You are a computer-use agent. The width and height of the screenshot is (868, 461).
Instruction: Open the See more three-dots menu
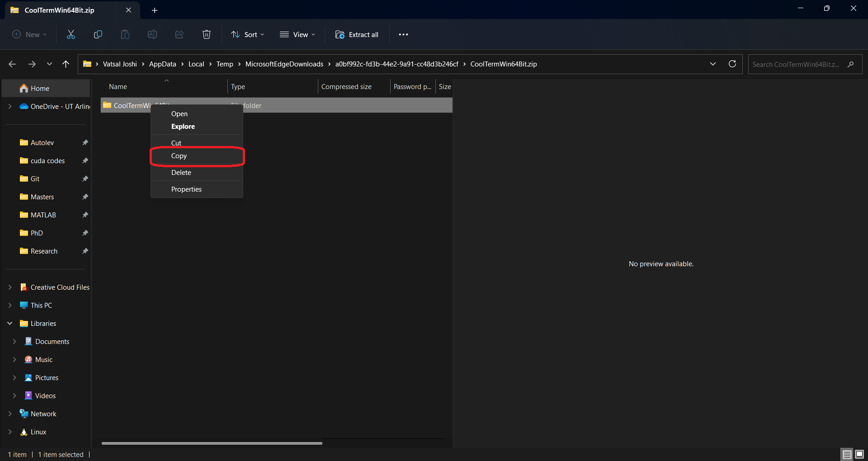pos(403,34)
